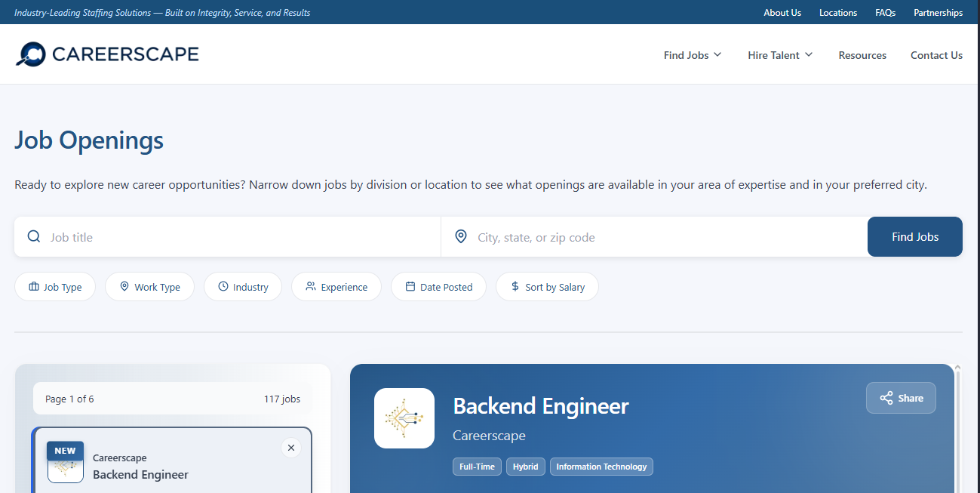Dismiss the Backend Engineer listing with the X
The height and width of the screenshot is (493, 980).
point(291,448)
